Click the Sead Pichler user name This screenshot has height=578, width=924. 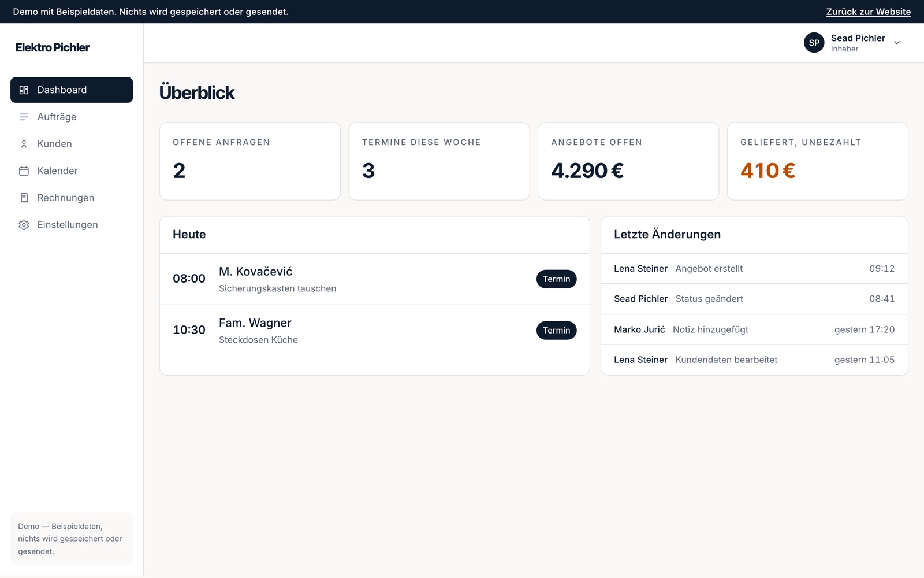[x=858, y=38]
